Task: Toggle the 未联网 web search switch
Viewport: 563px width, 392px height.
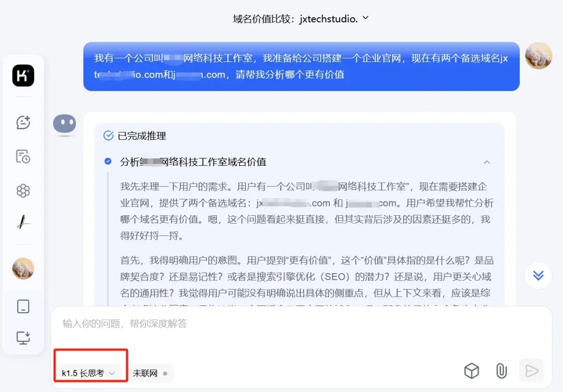Action: pyautogui.click(x=150, y=373)
